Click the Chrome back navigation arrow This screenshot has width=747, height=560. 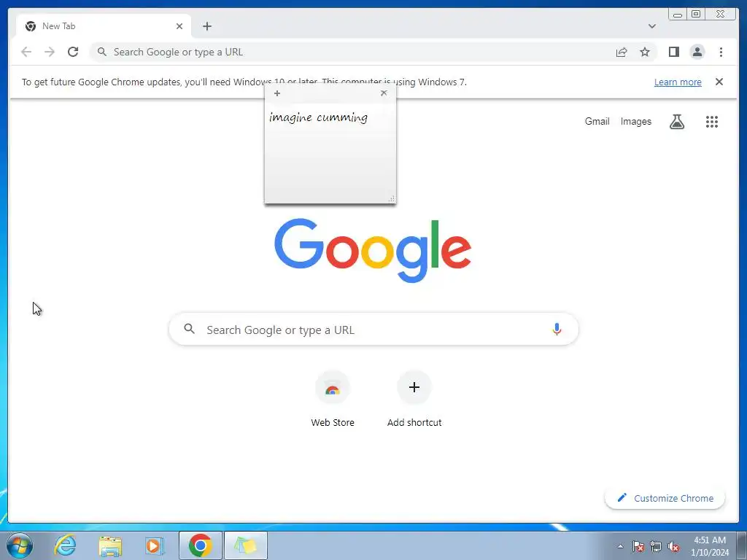[26, 52]
